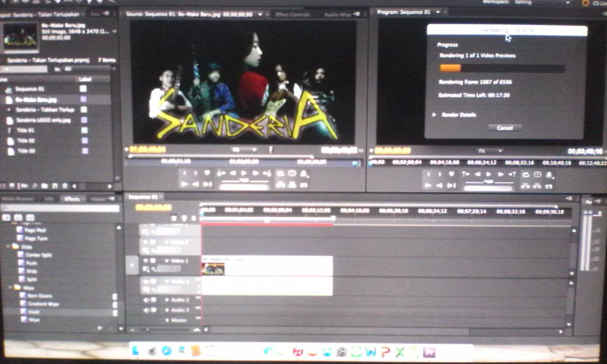Cancel the rendering in progress dialog
Image resolution: width=607 pixels, height=364 pixels.
[505, 128]
